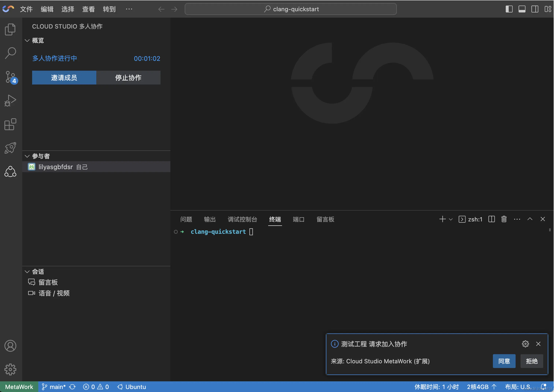Open the rocket deploy icon
554x392 pixels.
[10, 148]
